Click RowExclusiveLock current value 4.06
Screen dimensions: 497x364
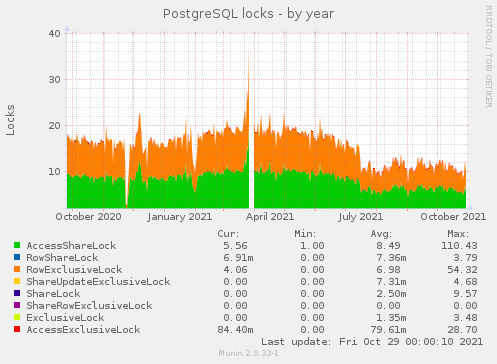(235, 270)
